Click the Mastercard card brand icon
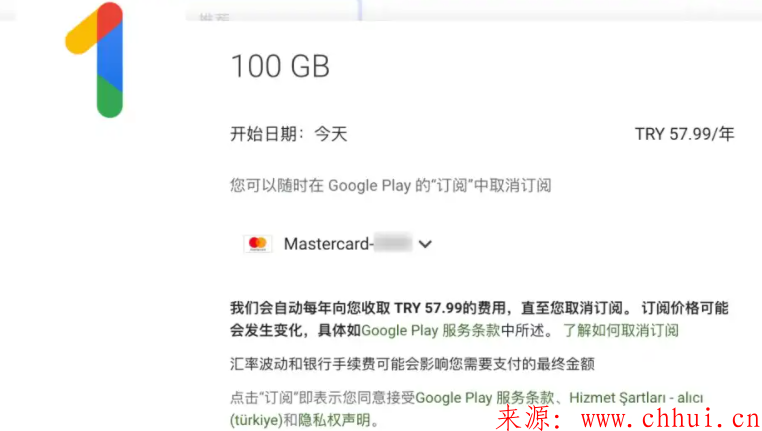The image size is (762, 431). [258, 243]
